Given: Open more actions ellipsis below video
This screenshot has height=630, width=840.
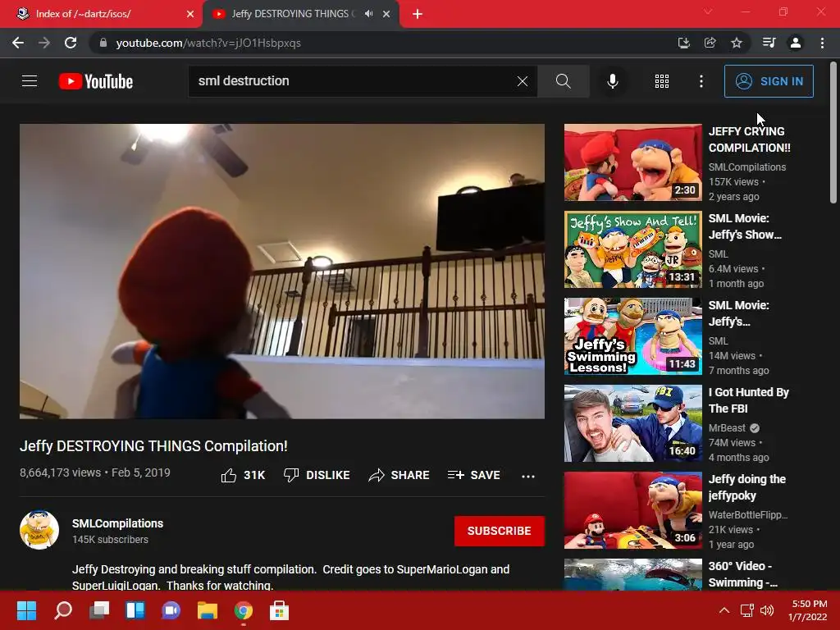Looking at the screenshot, I should (x=528, y=477).
